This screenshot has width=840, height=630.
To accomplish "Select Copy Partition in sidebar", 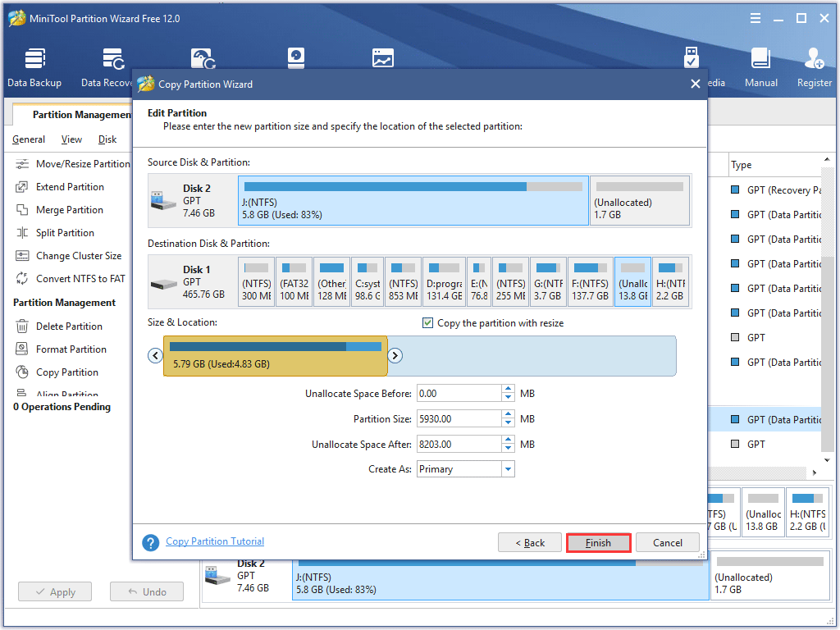I will click(57, 372).
